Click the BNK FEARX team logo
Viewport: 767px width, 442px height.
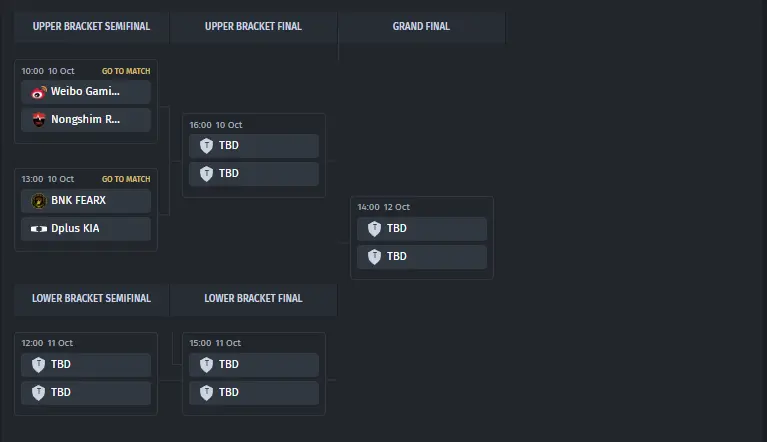[39, 200]
